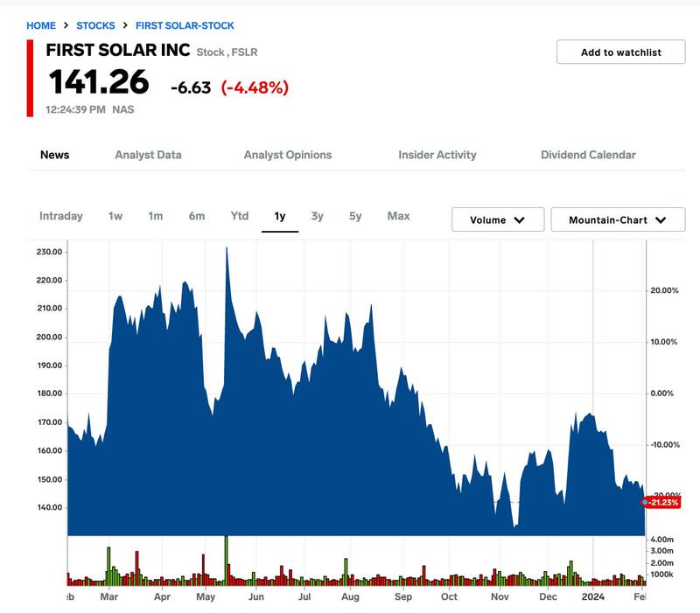Choose the 1m chart range
700x613 pixels.
[156, 216]
